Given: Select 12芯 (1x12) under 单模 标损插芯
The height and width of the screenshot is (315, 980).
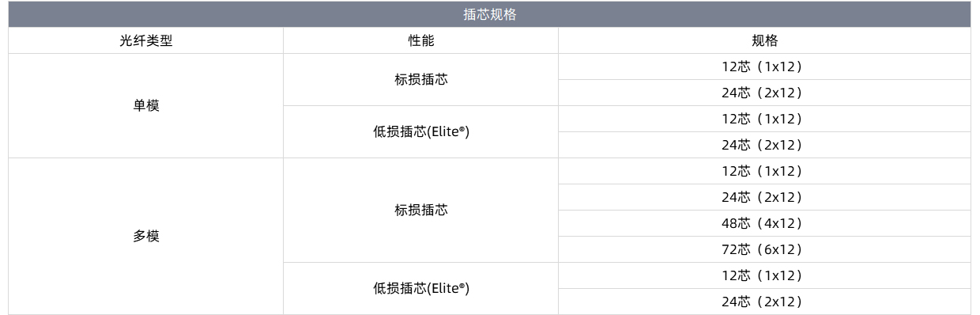Looking at the screenshot, I should tap(764, 66).
